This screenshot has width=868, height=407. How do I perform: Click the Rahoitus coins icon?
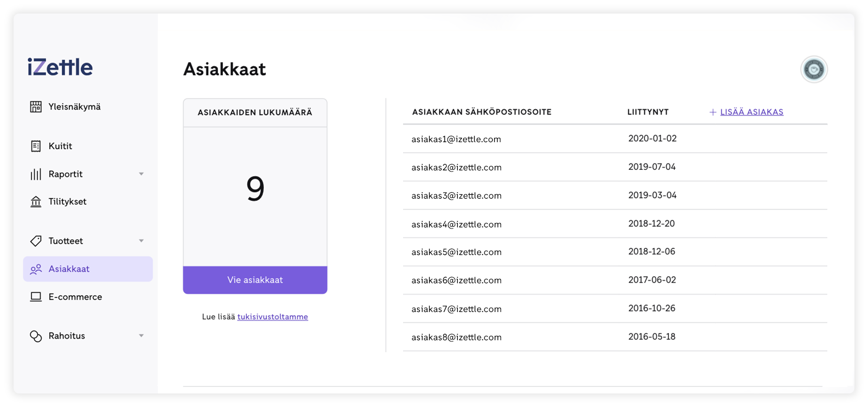click(36, 336)
